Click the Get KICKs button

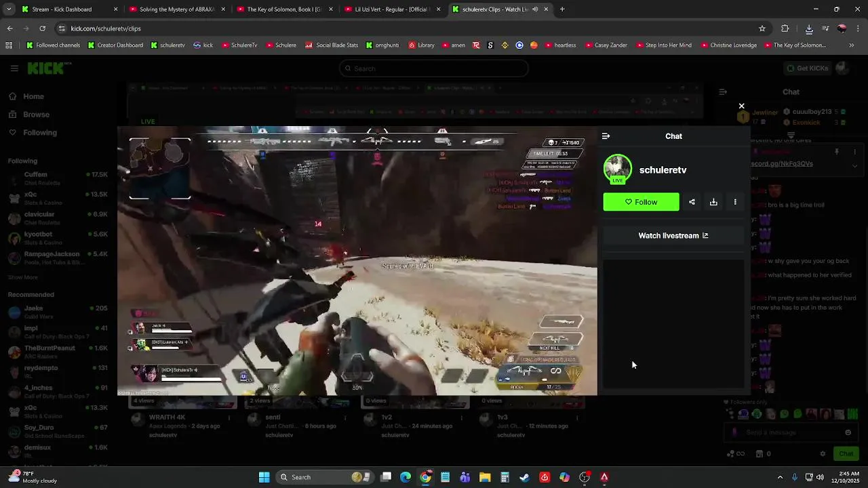(806, 68)
